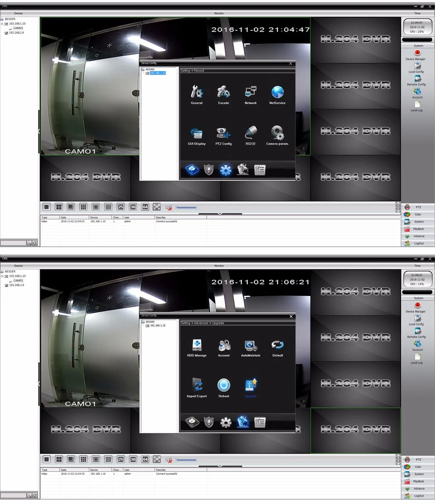Select 25-view layout in the 21:04:47 window

pyautogui.click(x=121, y=207)
